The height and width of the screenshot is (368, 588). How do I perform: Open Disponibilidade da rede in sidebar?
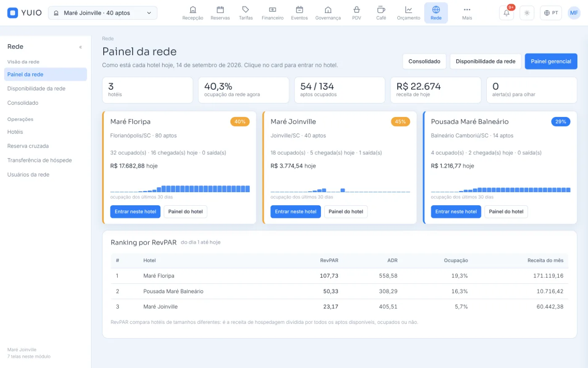(45, 89)
